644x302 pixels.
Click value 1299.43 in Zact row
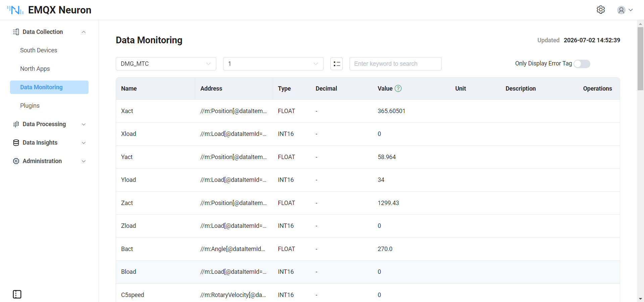click(388, 203)
